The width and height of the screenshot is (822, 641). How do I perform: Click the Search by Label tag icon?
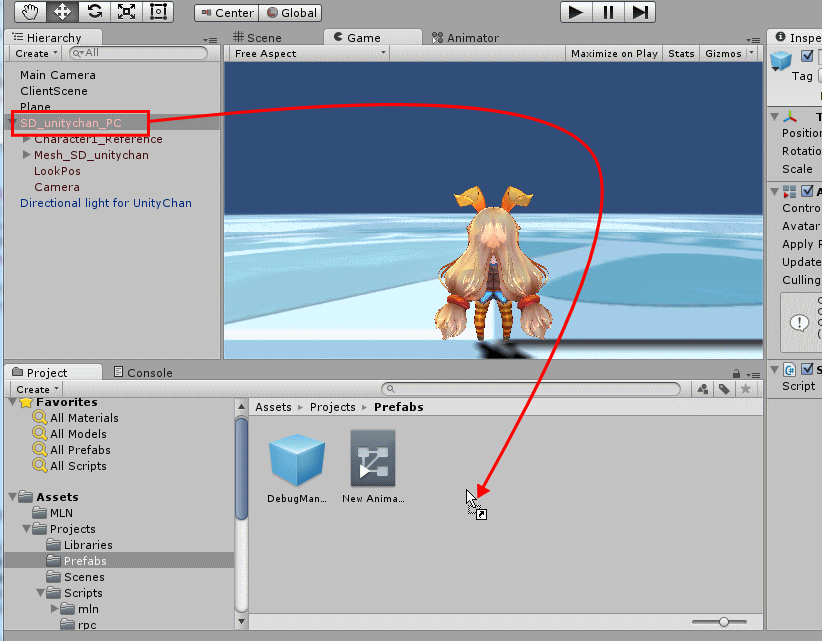(724, 389)
